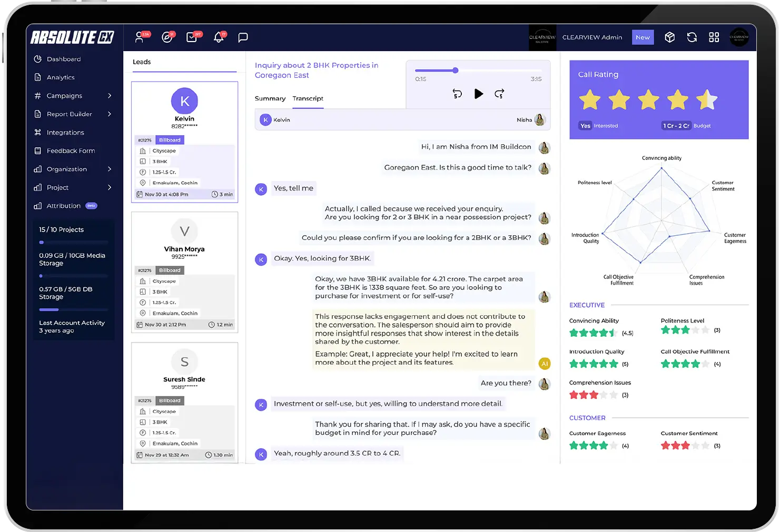Screen dimensions: 780x532
Task: Open Dashboard from the sidebar
Action: 63,59
